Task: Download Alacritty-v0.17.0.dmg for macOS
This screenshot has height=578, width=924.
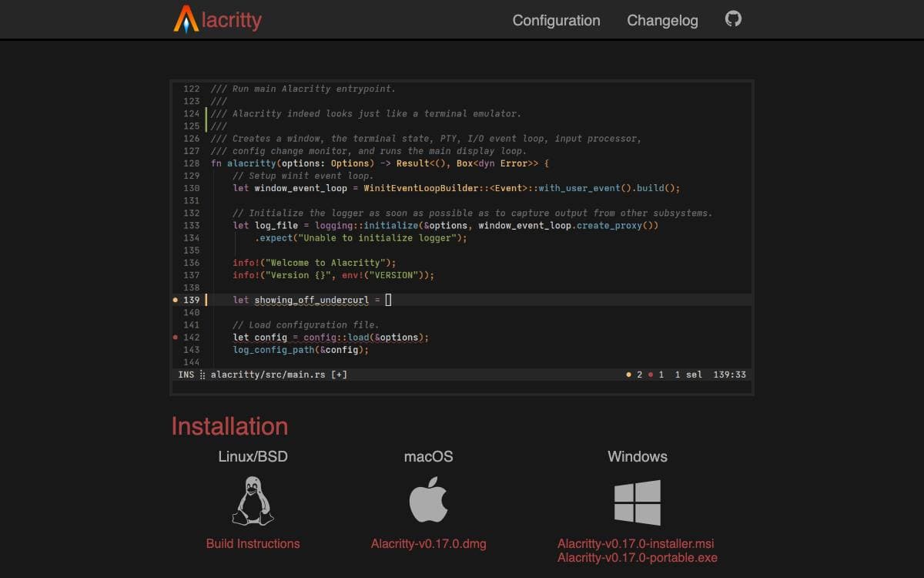Action: pyautogui.click(x=428, y=543)
